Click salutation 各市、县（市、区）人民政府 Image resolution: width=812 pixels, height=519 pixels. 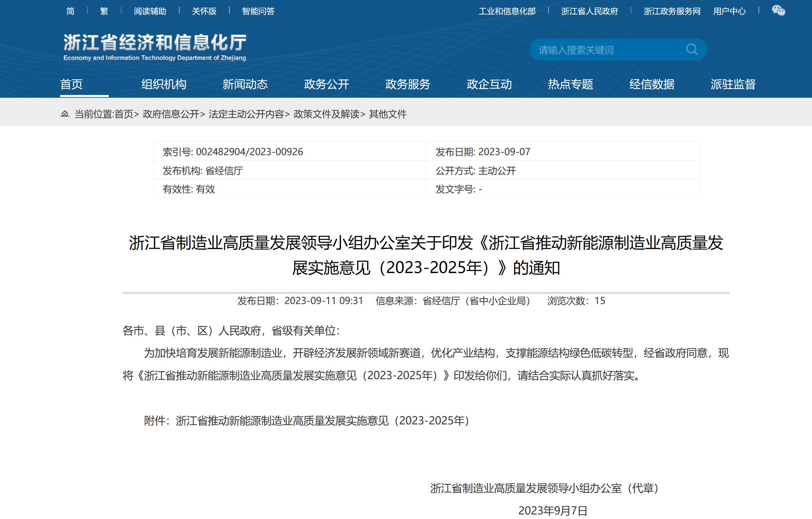(191, 330)
